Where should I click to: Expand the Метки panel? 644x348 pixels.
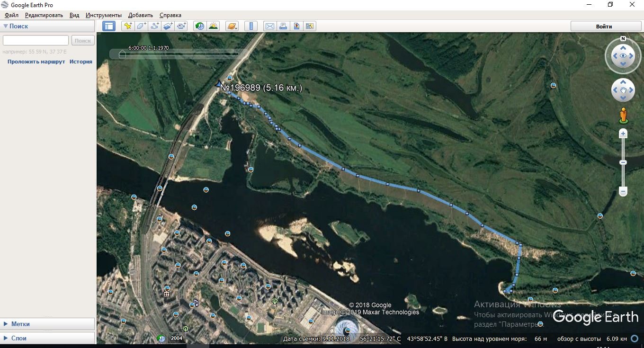point(20,324)
